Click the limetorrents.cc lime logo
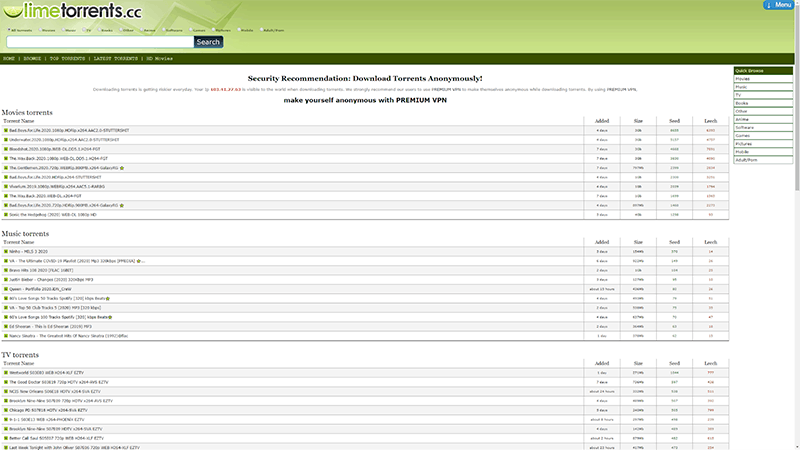Image resolution: width=800 pixels, height=450 pixels. (x=72, y=11)
